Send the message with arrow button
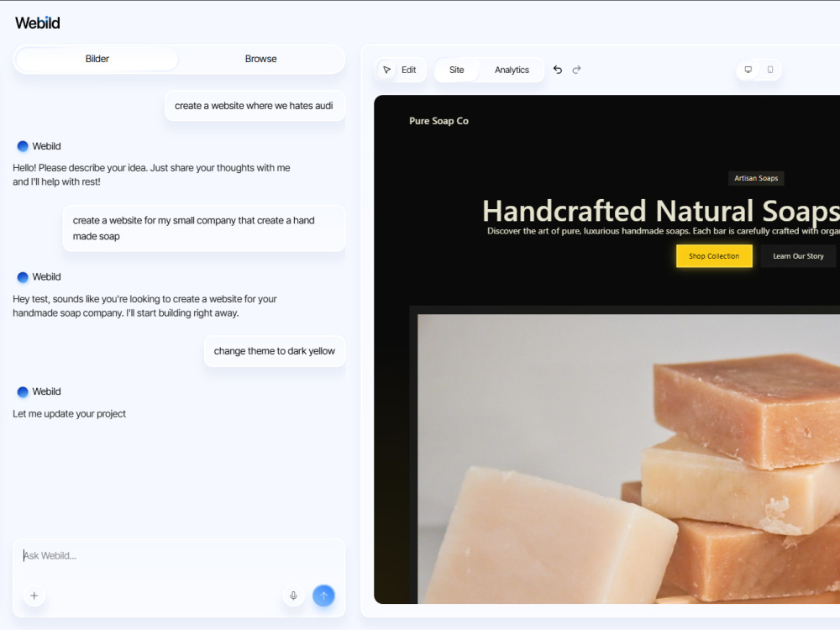The image size is (840, 630). (x=323, y=596)
